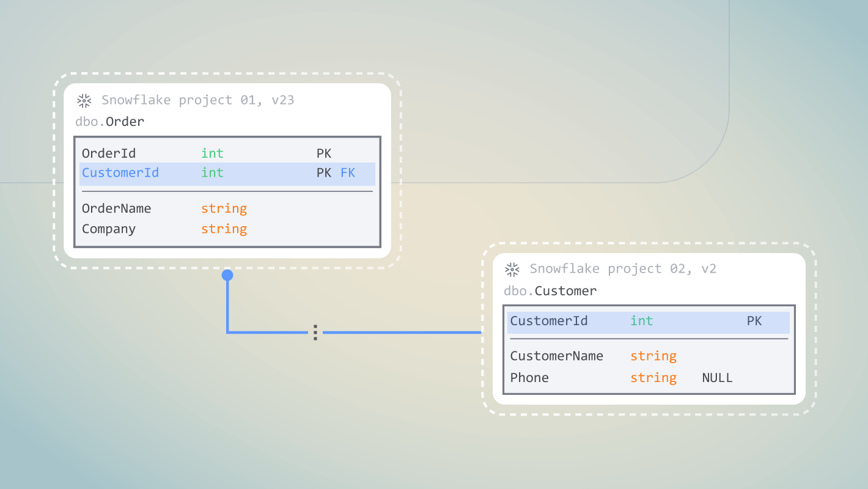
Task: Click the relationship line's three-dot handle
Action: pyautogui.click(x=315, y=333)
